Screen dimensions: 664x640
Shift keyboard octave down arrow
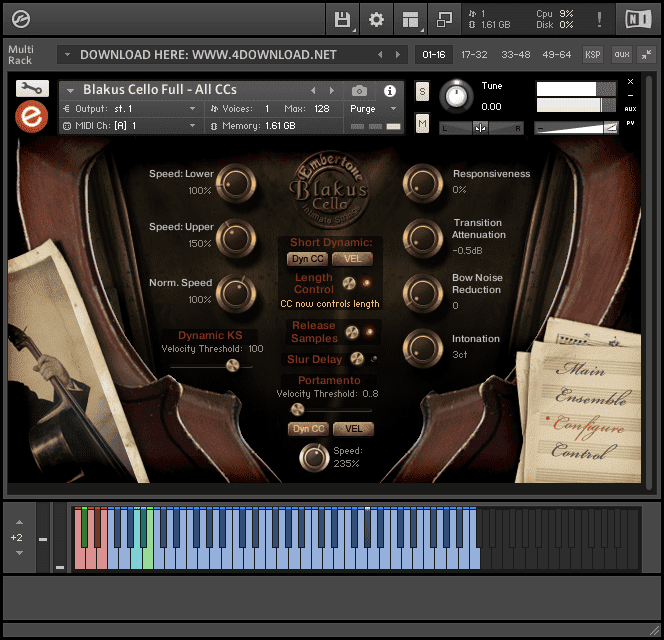[19, 553]
